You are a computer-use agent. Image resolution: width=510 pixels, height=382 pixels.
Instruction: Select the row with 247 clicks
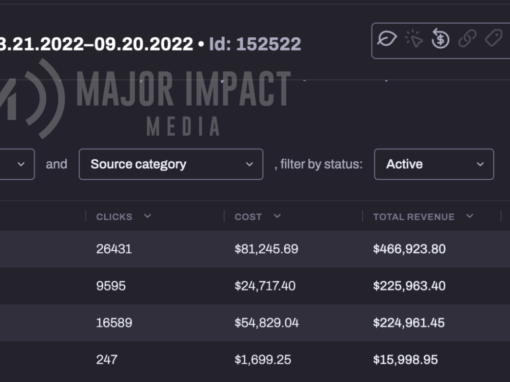pos(255,360)
